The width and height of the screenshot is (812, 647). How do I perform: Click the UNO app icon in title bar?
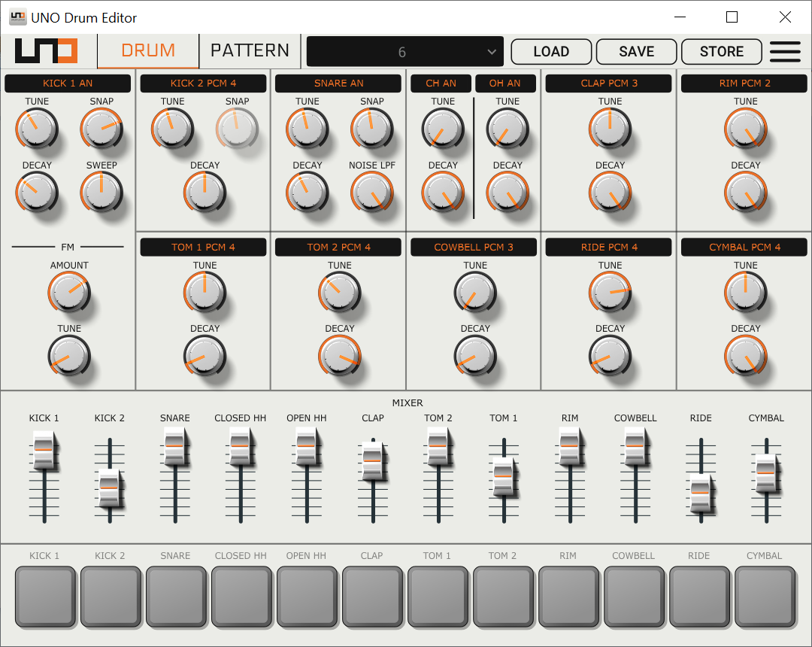point(17,17)
